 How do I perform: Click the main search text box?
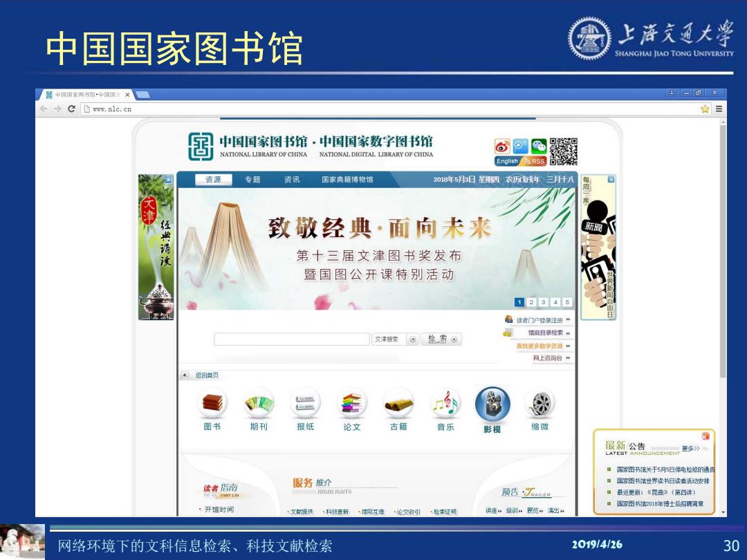coord(292,339)
